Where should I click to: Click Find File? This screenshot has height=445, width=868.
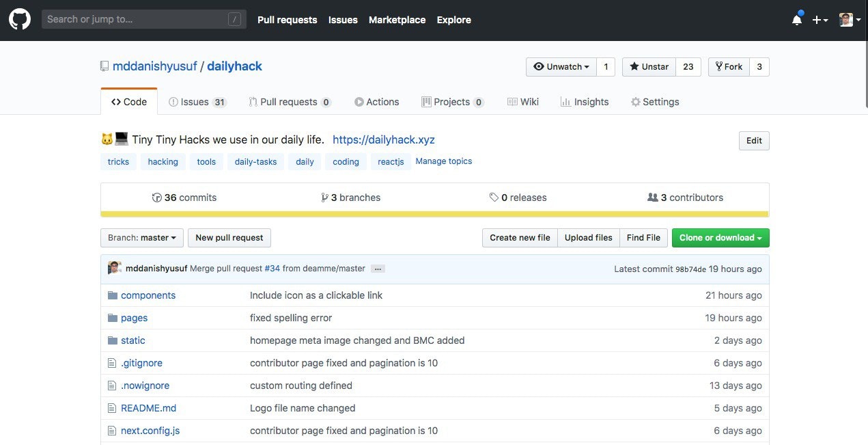pyautogui.click(x=643, y=238)
